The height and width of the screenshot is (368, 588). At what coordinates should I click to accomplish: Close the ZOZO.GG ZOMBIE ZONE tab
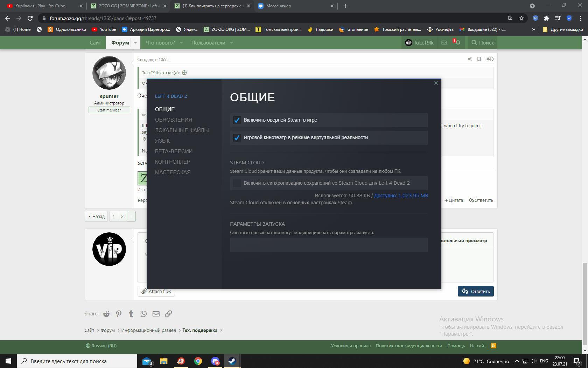click(x=165, y=6)
